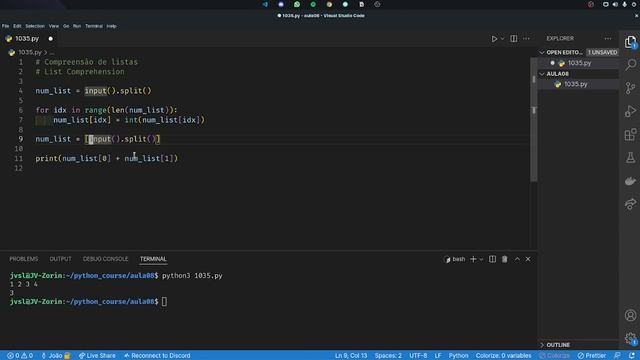Click the unsaved dot on 1035.py tab
The width and height of the screenshot is (640, 360).
(x=51, y=39)
